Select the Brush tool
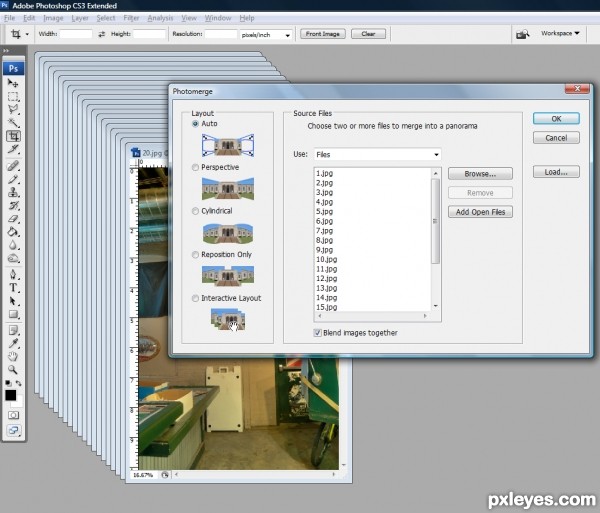 click(x=13, y=179)
